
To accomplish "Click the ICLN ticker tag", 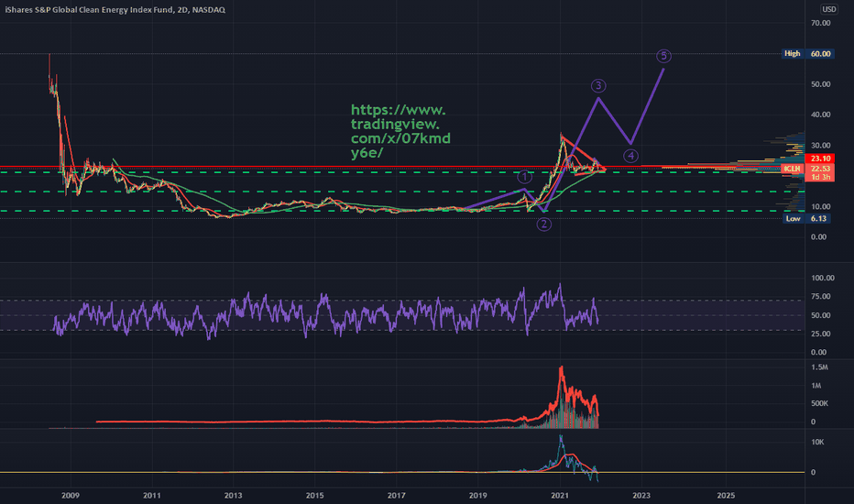I will tap(793, 169).
